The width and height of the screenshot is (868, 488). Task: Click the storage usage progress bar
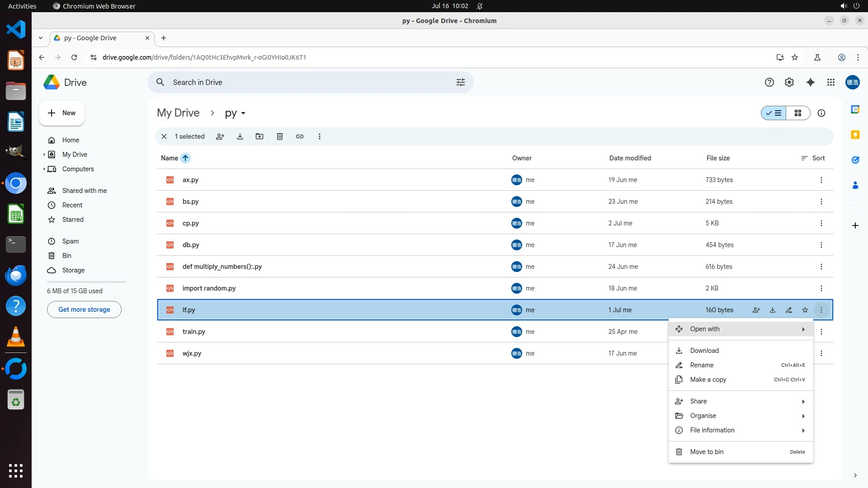pos(86,282)
